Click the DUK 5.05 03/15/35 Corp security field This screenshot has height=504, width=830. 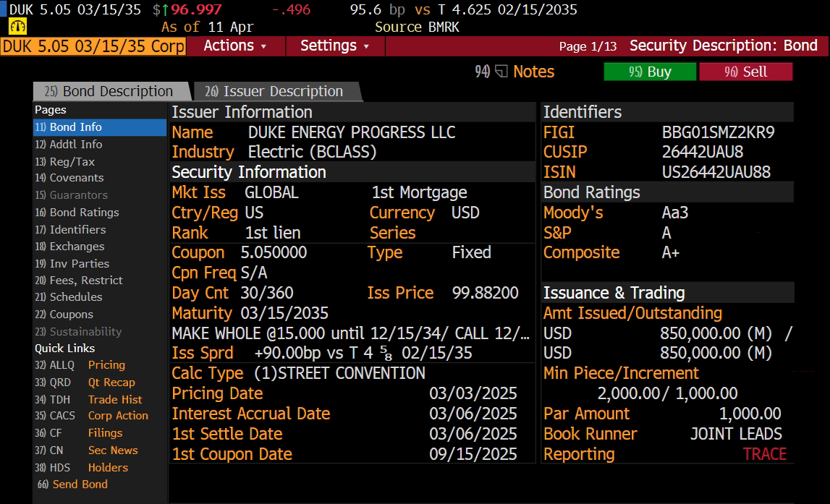(x=93, y=46)
